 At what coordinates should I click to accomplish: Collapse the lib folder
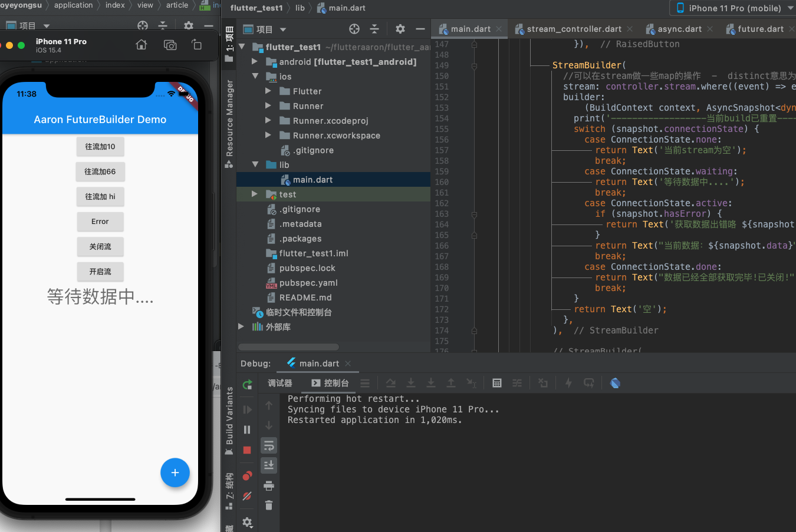coord(255,164)
